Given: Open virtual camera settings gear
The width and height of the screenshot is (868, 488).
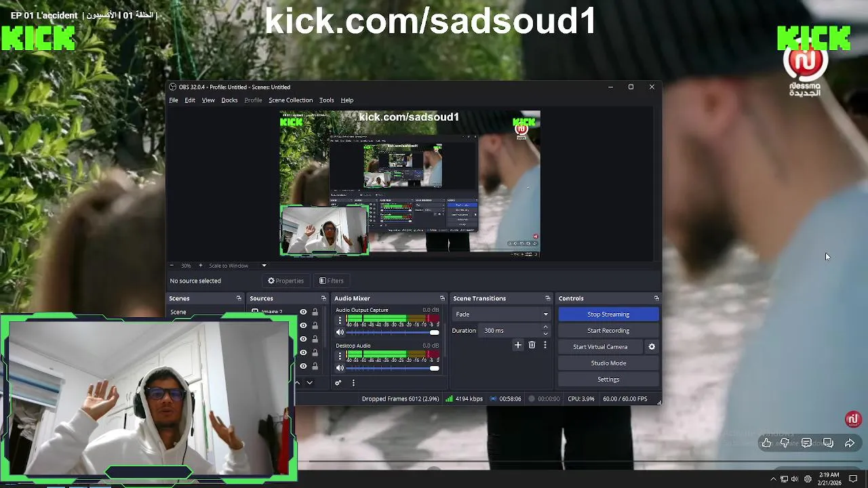Looking at the screenshot, I should point(652,346).
